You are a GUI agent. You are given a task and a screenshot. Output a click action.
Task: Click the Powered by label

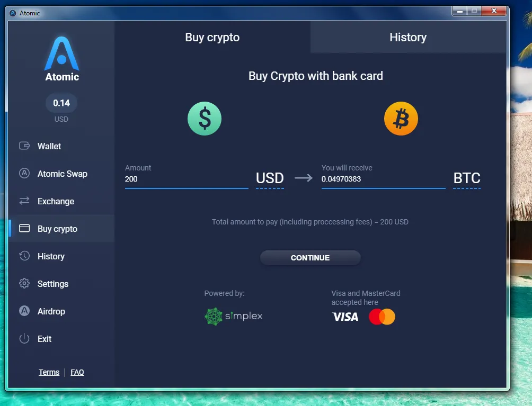point(224,293)
